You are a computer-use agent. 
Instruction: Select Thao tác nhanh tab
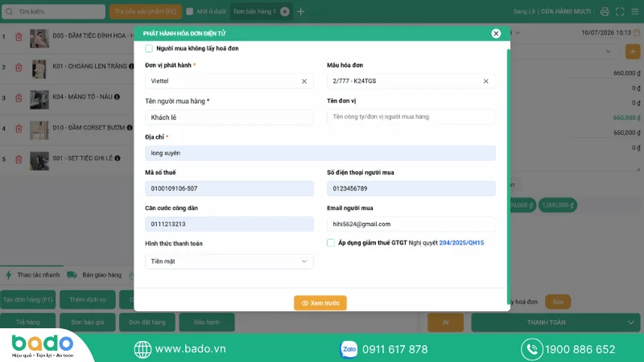coord(33,274)
